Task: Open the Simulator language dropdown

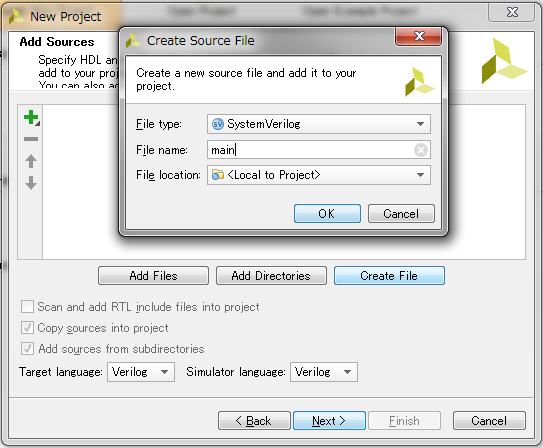Action: [x=324, y=372]
